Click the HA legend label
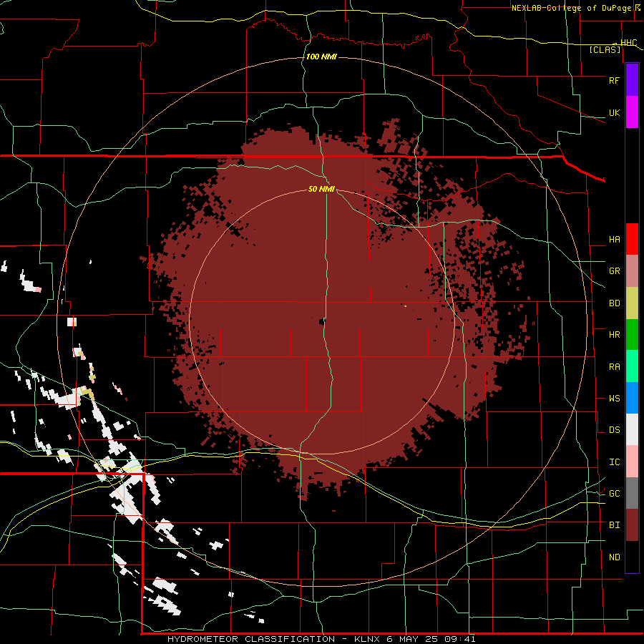The image size is (644, 644). click(614, 240)
